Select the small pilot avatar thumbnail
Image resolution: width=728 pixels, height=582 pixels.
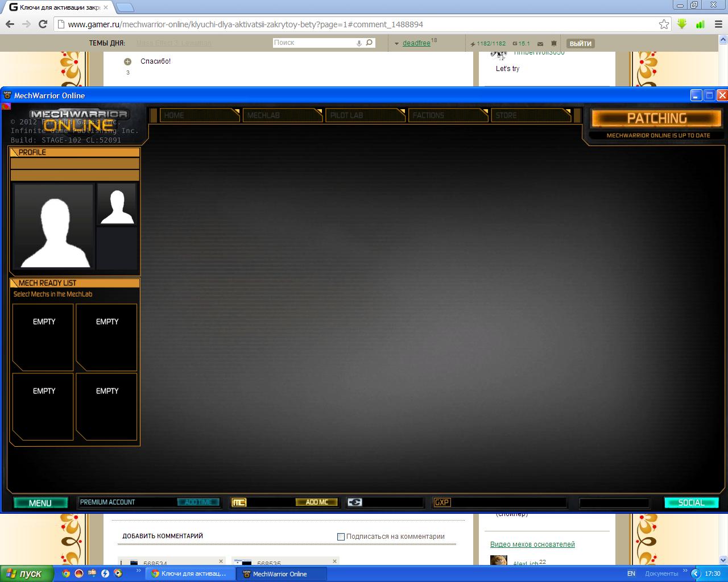117,204
